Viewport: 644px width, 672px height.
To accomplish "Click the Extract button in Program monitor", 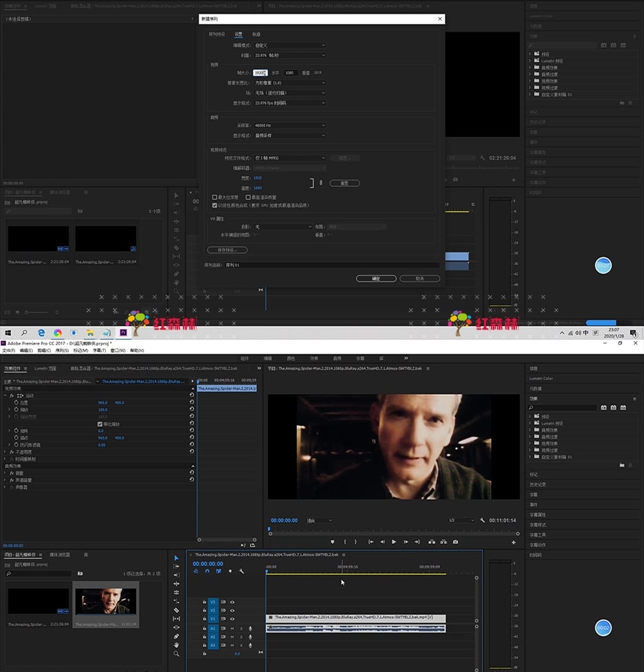I will point(443,542).
